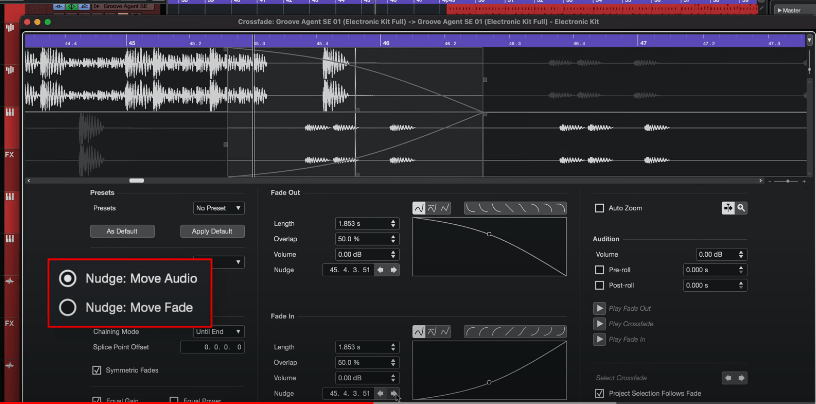Choose last curve shape preset for Fade In
The image size is (816, 404).
[x=560, y=332]
